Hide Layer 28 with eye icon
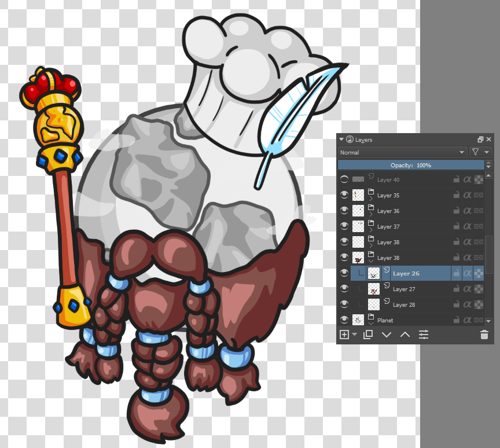Viewport: 500px width, 448px height. click(344, 304)
